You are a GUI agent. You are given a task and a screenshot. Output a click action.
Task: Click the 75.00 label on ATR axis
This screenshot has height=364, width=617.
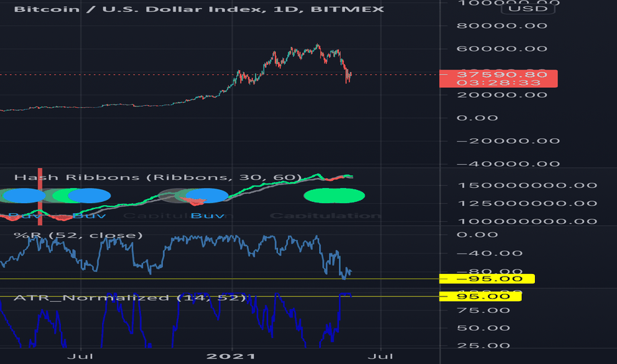coord(484,310)
